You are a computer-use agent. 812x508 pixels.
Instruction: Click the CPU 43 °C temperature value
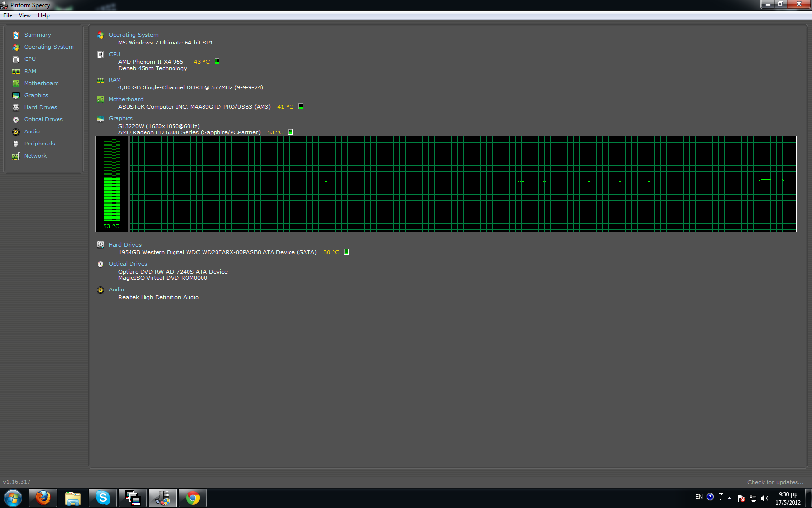coord(202,62)
